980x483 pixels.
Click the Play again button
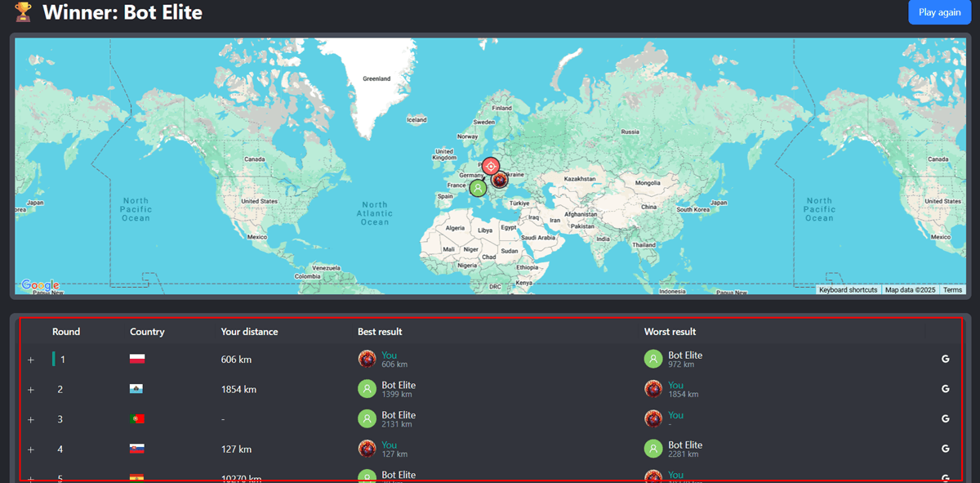[x=939, y=12]
